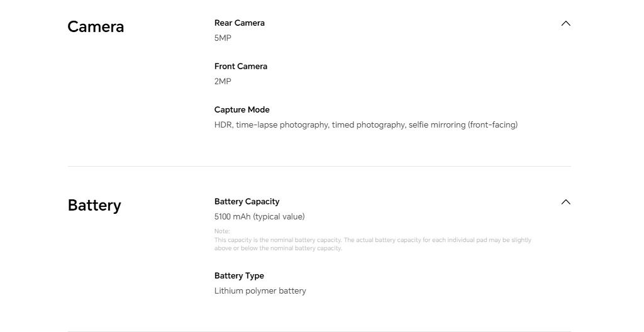Select the Battery Type label
644x332 pixels.
(239, 275)
